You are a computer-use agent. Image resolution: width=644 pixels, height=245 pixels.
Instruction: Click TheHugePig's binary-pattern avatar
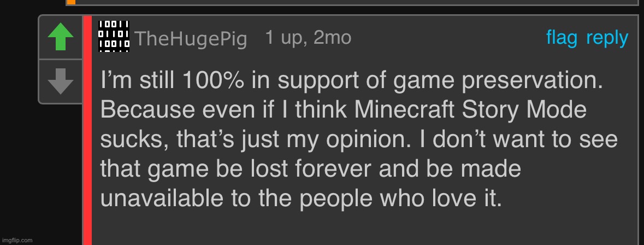(x=114, y=37)
